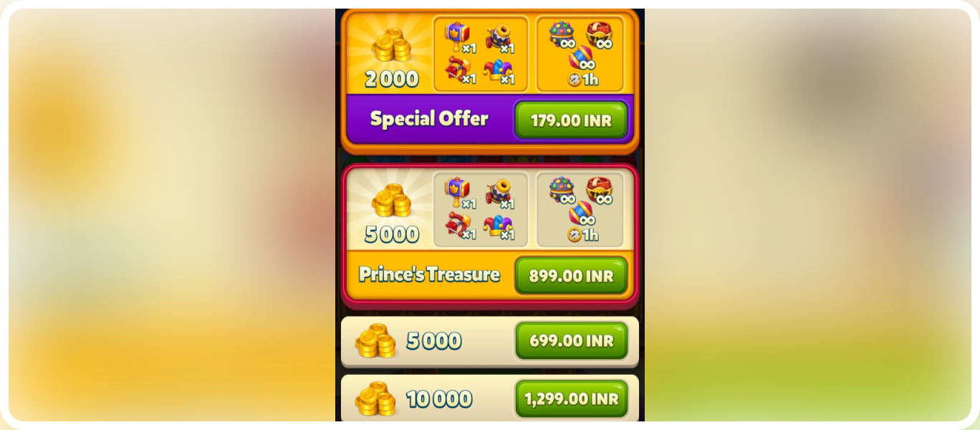Tap the cannon booster in Prince's Treasure
This screenshot has width=980, height=430.
(499, 193)
